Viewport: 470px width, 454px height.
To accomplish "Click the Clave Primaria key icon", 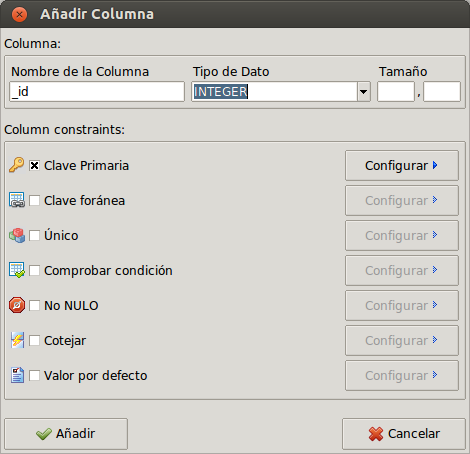I will (x=17, y=165).
